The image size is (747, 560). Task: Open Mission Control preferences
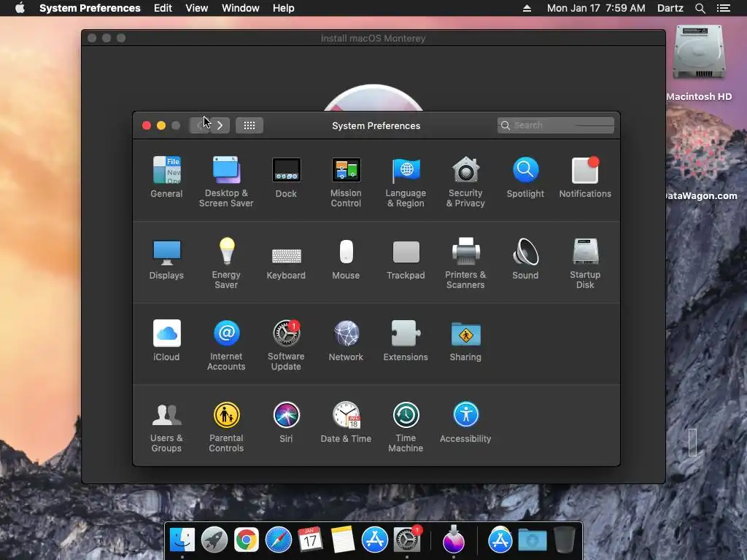(346, 182)
